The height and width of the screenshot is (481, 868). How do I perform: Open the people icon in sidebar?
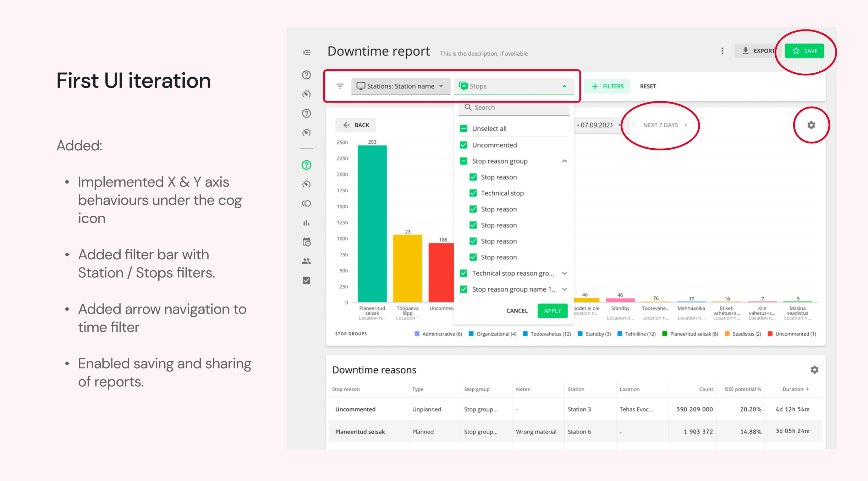tap(307, 261)
